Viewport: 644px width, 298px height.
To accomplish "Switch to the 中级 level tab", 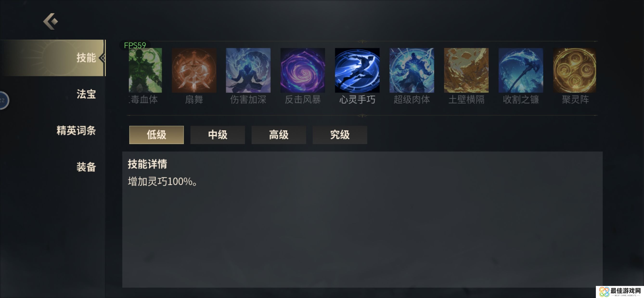I will click(x=218, y=135).
